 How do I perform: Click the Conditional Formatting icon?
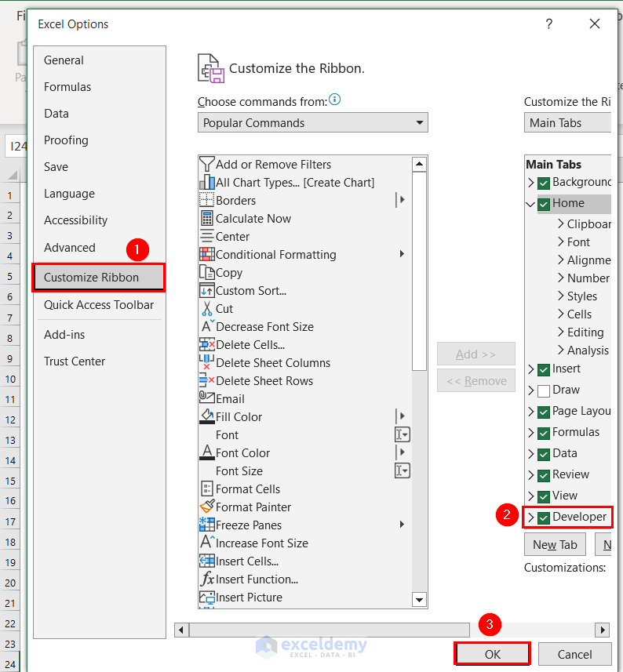click(207, 254)
